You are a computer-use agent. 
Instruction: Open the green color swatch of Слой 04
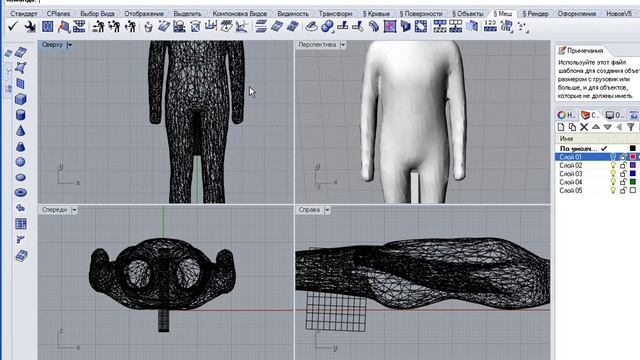coord(633,182)
